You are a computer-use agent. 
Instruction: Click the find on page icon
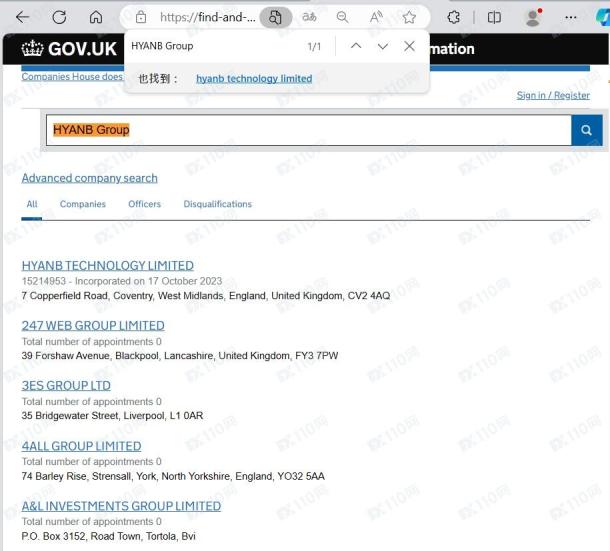(x=275, y=17)
